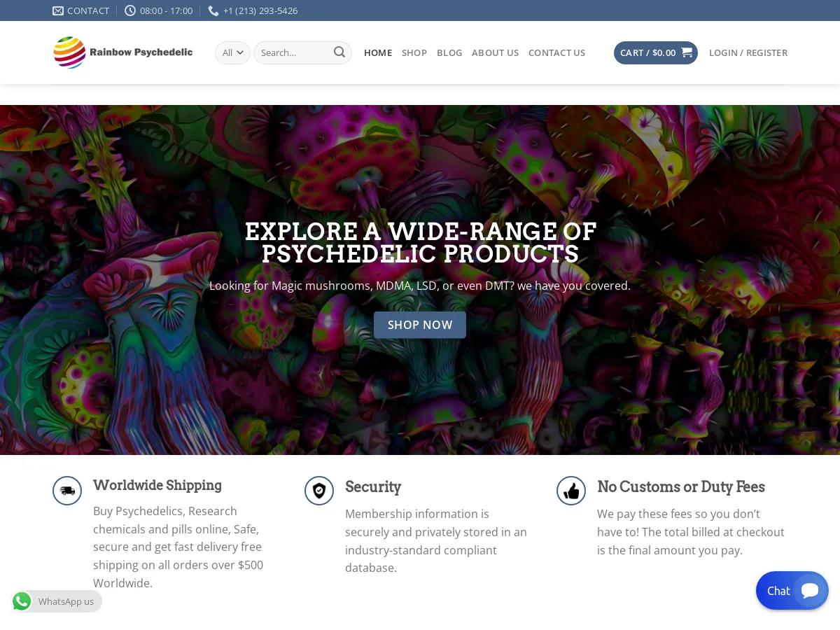Open LOGIN / REGISTER
This screenshot has width=840, height=630.
(x=748, y=52)
